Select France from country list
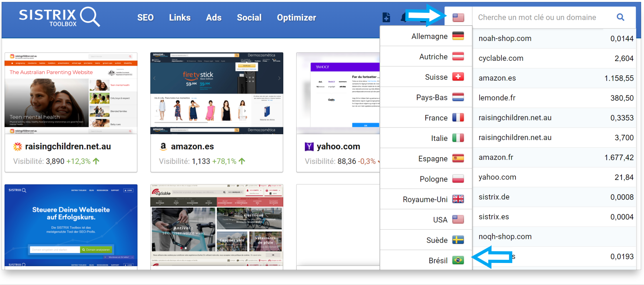644x285 pixels. (x=426, y=118)
